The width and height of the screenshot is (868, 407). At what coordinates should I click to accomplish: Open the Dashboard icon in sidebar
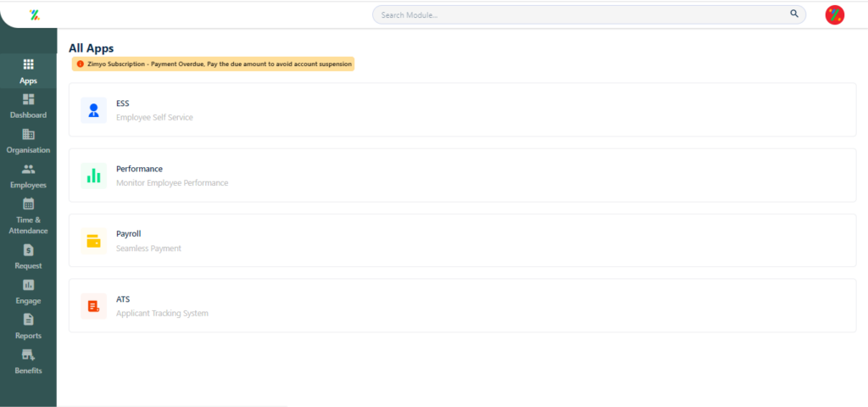pos(28,99)
